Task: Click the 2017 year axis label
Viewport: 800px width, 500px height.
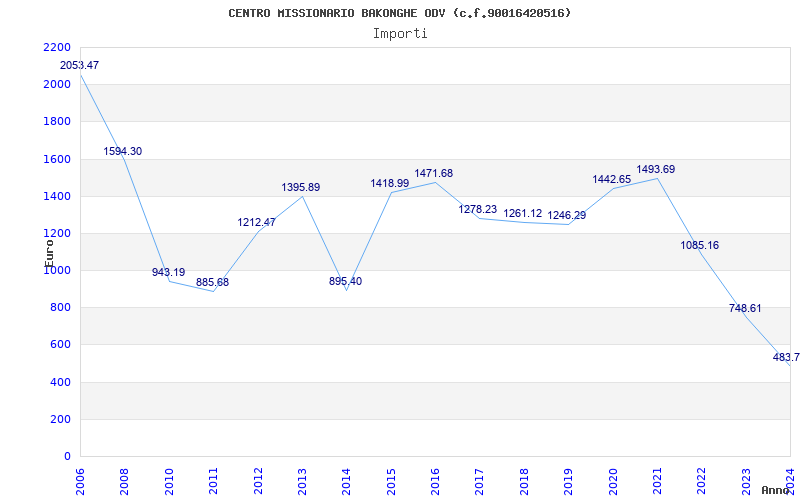Action: pos(480,481)
